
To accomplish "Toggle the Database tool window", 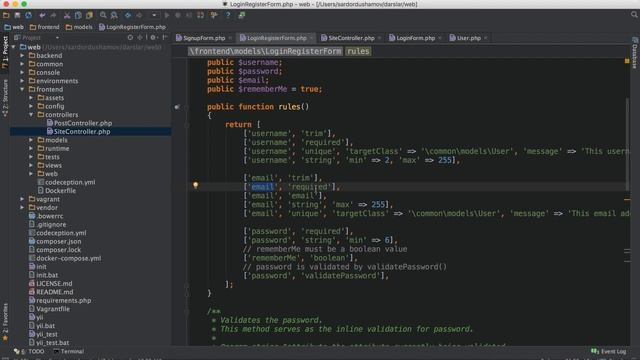I will click(635, 53).
